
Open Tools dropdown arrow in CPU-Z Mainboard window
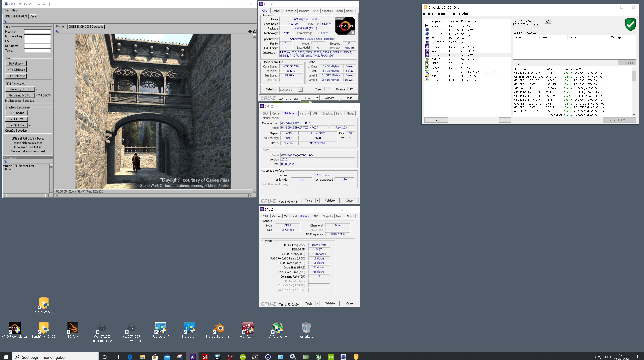(x=317, y=201)
